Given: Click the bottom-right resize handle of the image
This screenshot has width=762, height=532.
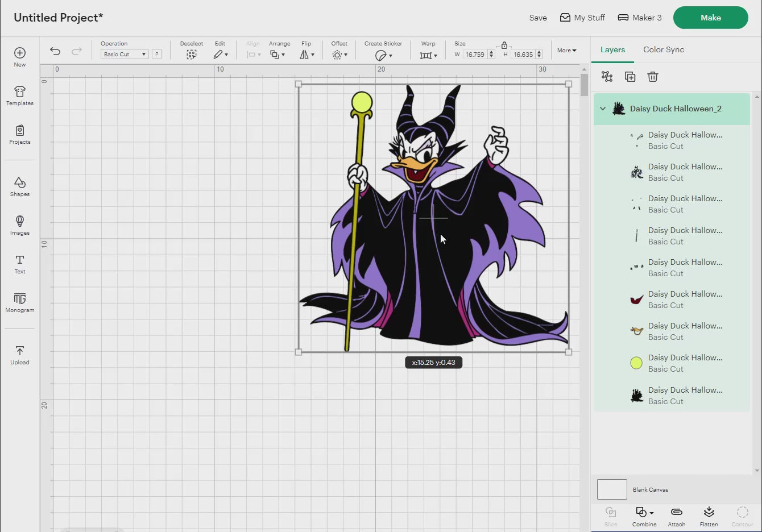Looking at the screenshot, I should (x=569, y=352).
